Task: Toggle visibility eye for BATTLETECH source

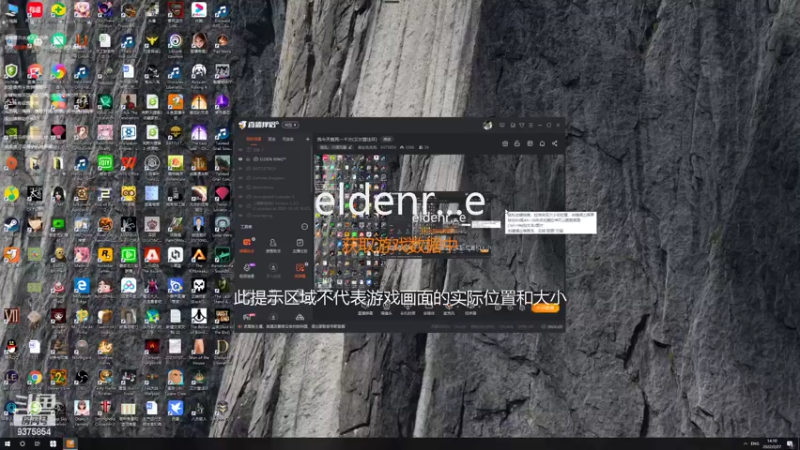Action: (241, 168)
